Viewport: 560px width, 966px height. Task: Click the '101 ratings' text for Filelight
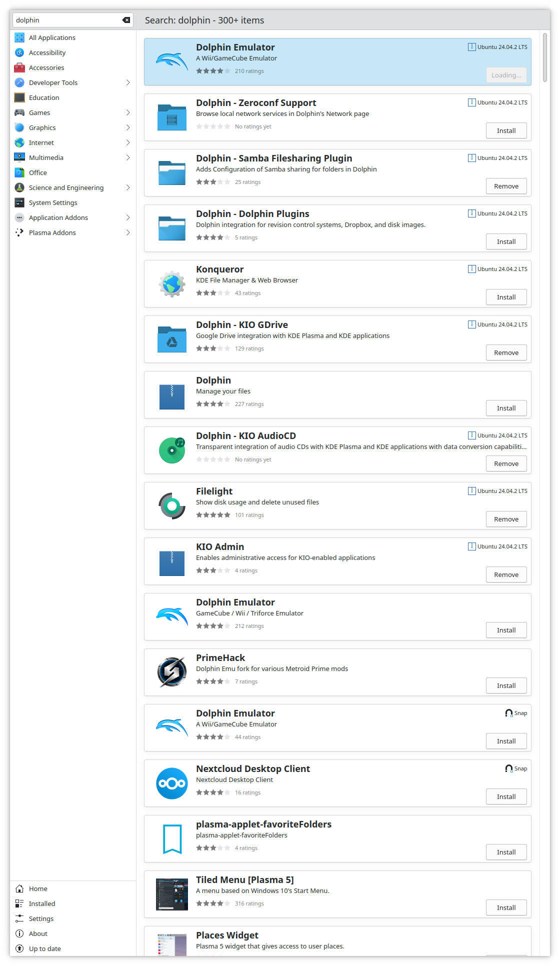pyautogui.click(x=249, y=515)
